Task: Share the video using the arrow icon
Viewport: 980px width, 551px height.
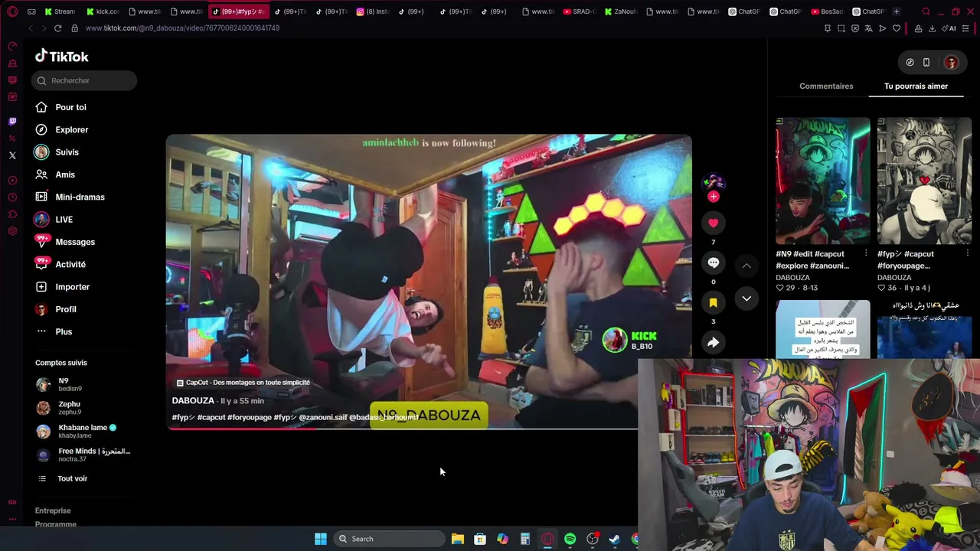Action: tap(713, 342)
